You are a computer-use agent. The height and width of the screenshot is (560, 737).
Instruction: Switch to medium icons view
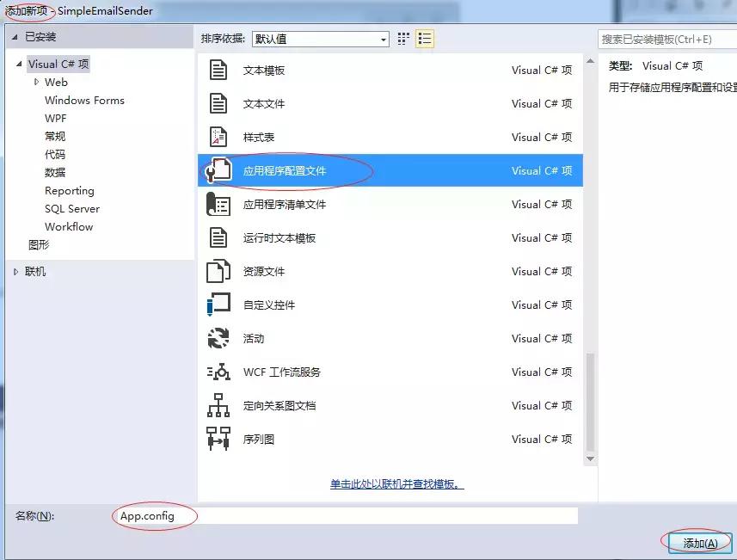point(403,38)
